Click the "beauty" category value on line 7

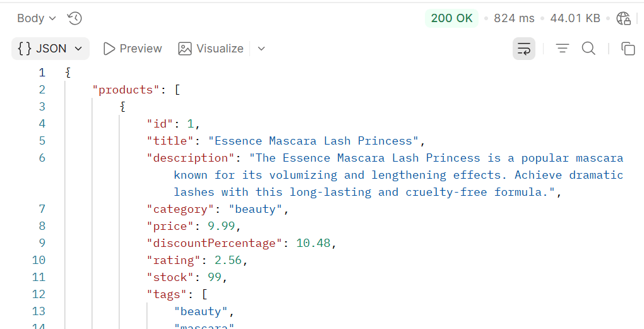tap(256, 209)
